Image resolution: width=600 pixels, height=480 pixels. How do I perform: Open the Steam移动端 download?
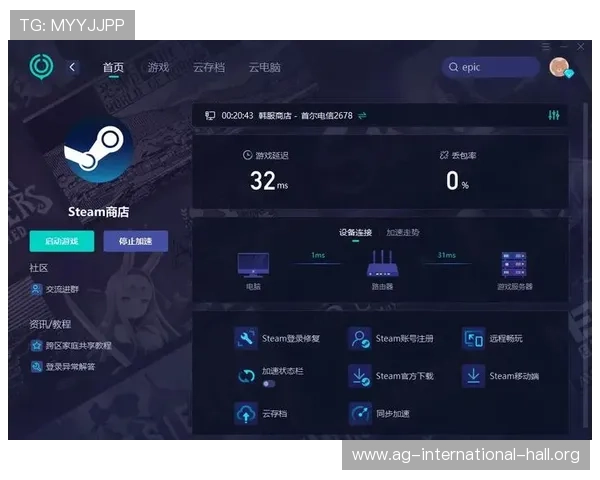(x=501, y=376)
